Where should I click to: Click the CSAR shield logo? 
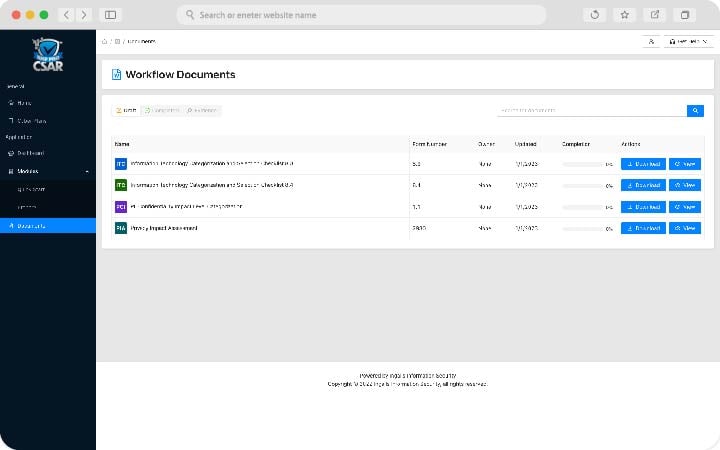(x=47, y=56)
